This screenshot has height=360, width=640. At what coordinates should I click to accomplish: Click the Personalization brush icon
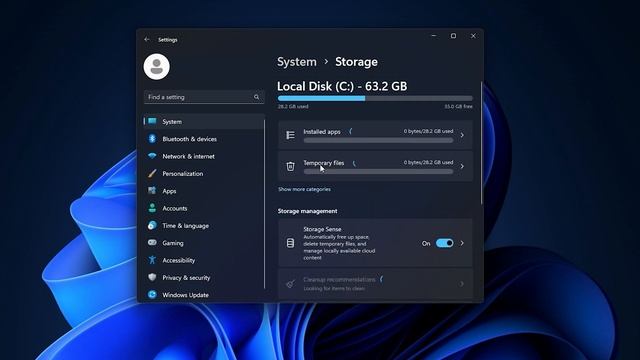pyautogui.click(x=152, y=173)
